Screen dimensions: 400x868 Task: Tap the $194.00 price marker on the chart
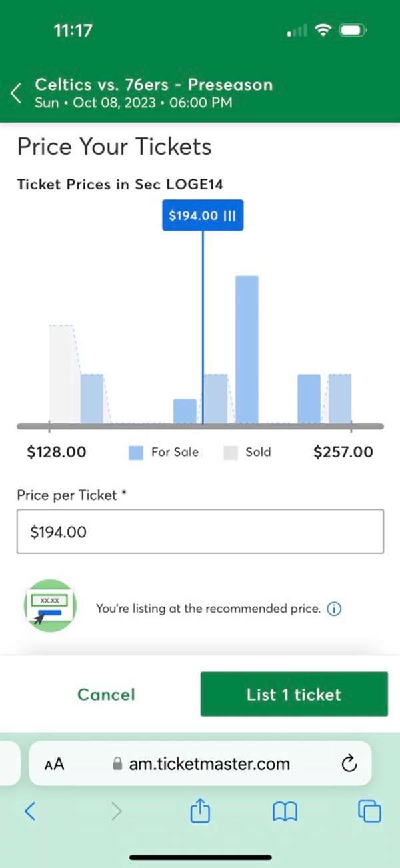tap(202, 215)
